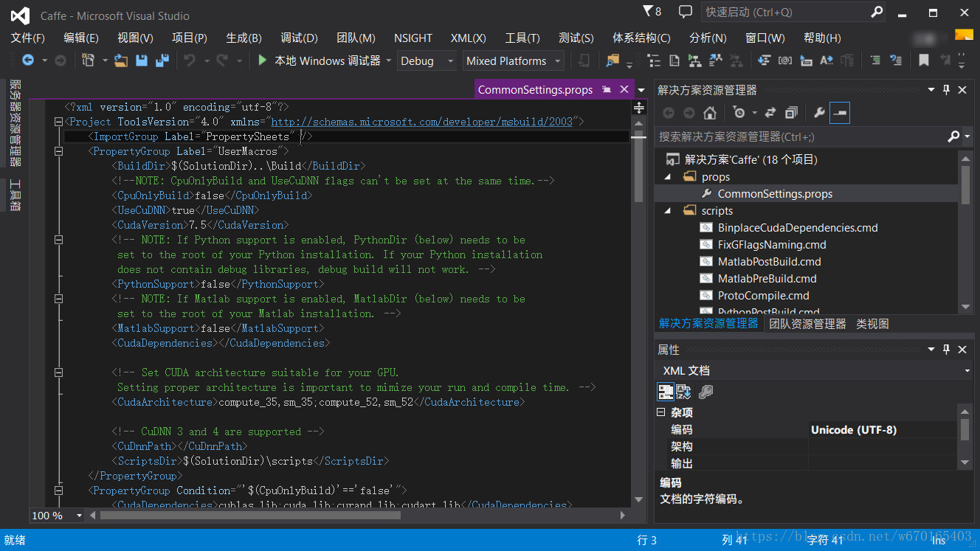Open the Debug configuration dropdown

coord(427,61)
